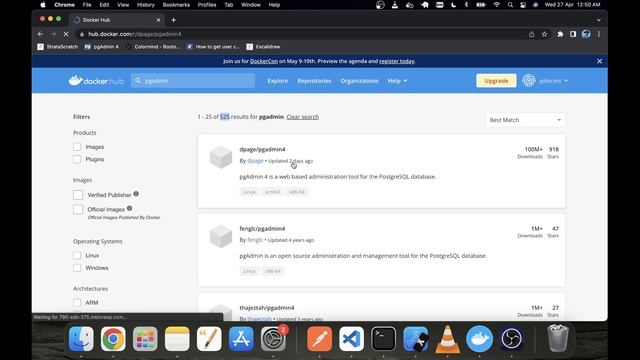Click the dpage/pgadmin4 image thumbnail
This screenshot has width=640, height=360.
coord(221,157)
